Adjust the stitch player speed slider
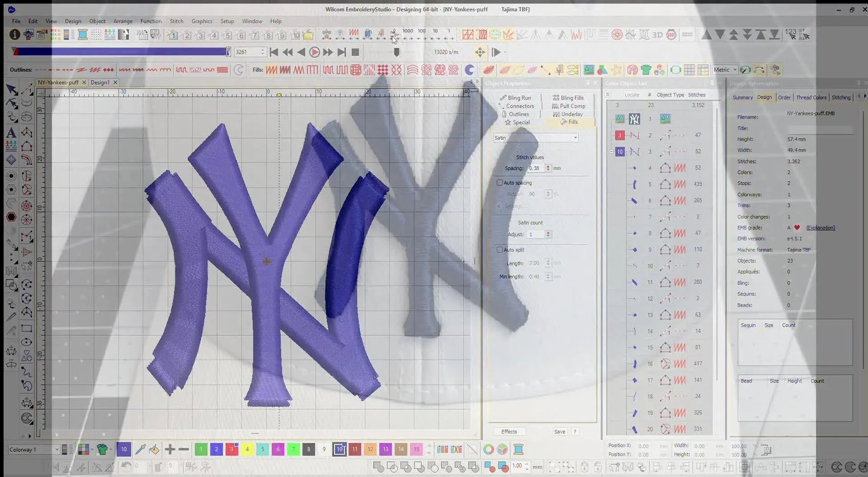This screenshot has height=477, width=868. point(396,52)
